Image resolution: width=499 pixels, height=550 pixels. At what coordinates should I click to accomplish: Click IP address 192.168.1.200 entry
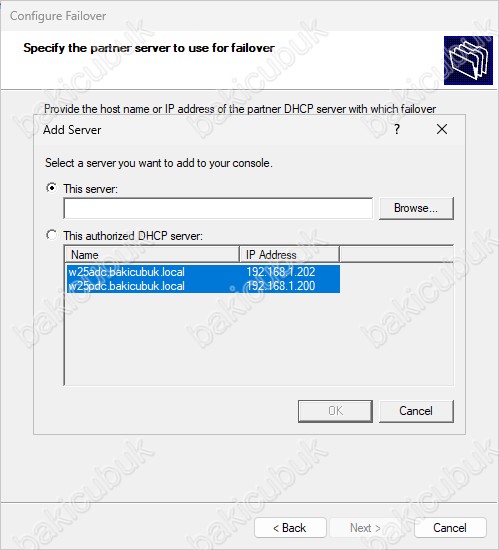(x=281, y=286)
